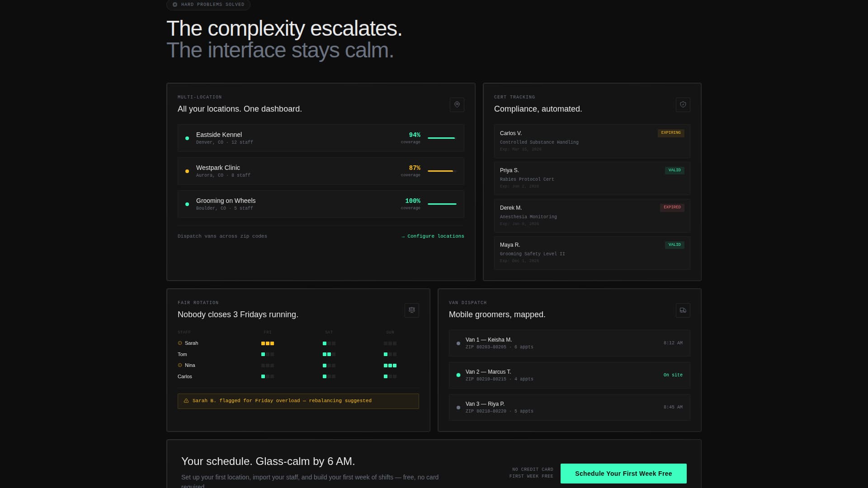Click Van 1 Keisha M. gray status dot
This screenshot has height=488, width=868.
(458, 343)
